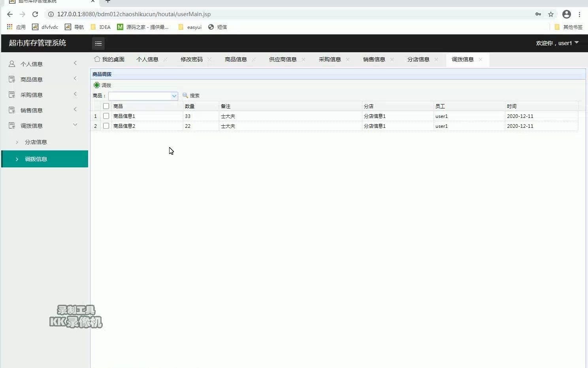Click the 采购信息 sidebar document icon

pyautogui.click(x=12, y=95)
